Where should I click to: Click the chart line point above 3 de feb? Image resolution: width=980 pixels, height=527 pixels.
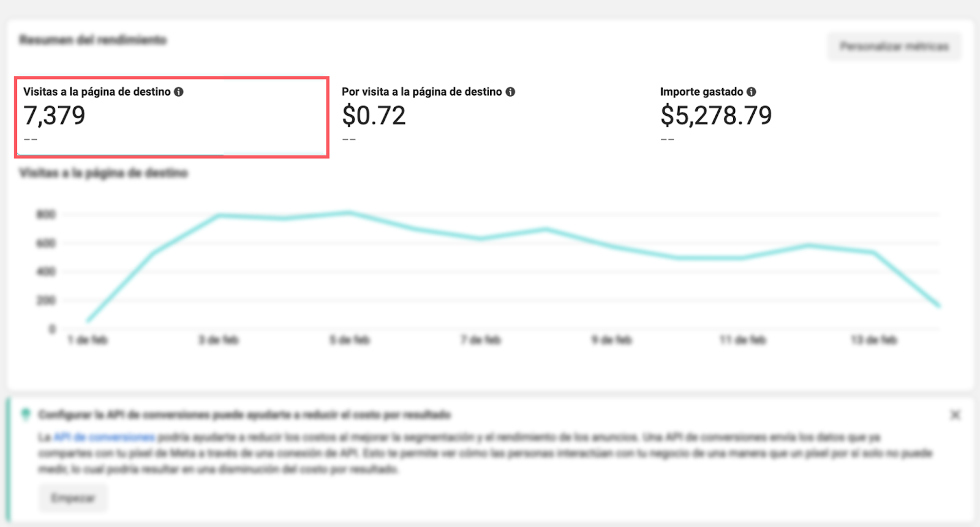pos(219,215)
